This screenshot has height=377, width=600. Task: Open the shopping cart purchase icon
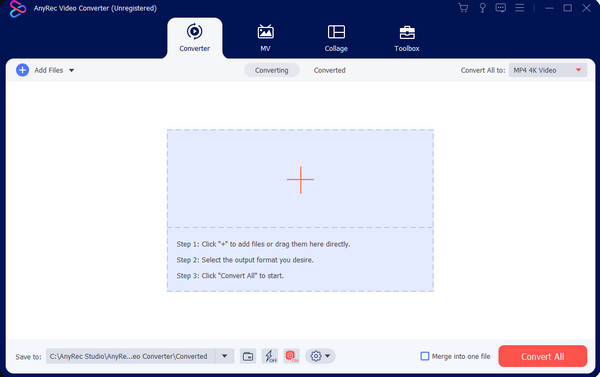463,8
